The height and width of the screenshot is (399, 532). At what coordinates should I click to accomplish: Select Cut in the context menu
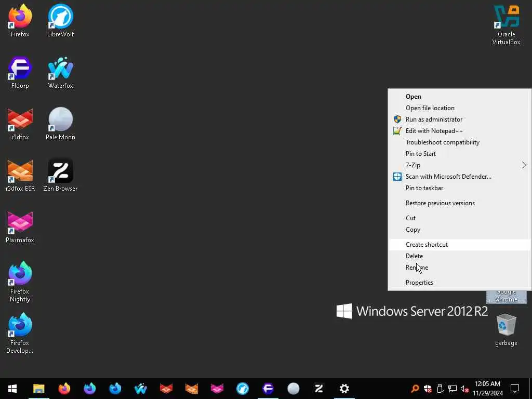[x=459, y=218]
